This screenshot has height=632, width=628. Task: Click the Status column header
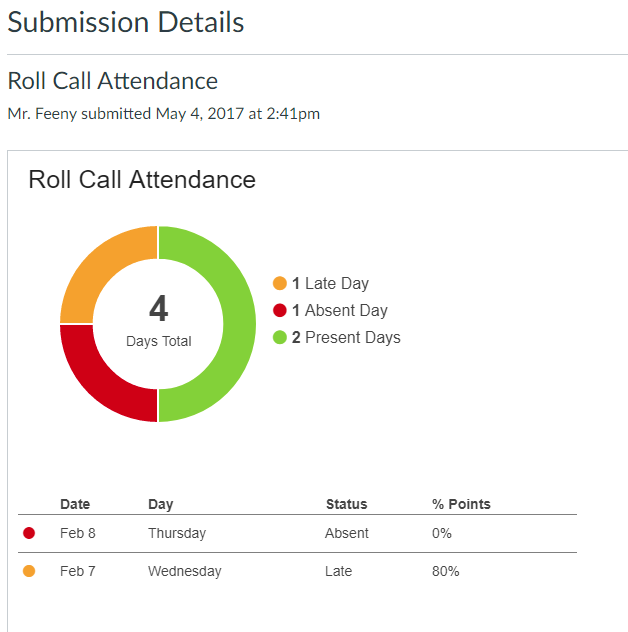click(x=346, y=504)
